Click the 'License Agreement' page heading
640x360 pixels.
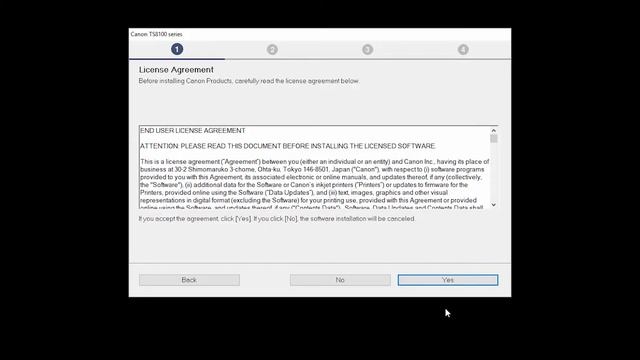point(176,70)
